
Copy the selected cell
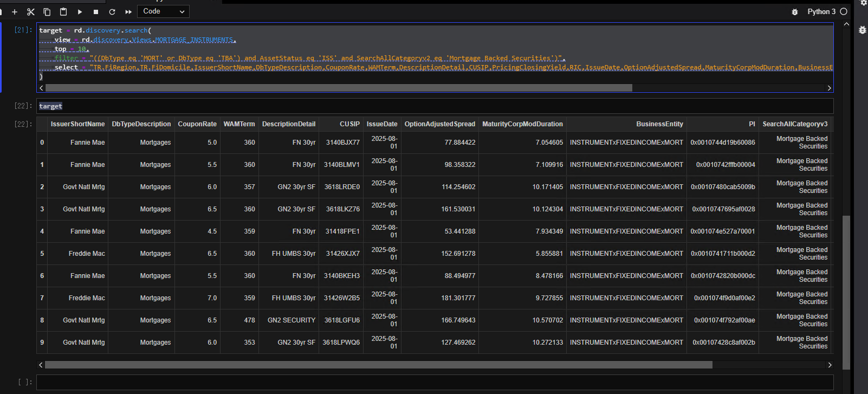(47, 11)
